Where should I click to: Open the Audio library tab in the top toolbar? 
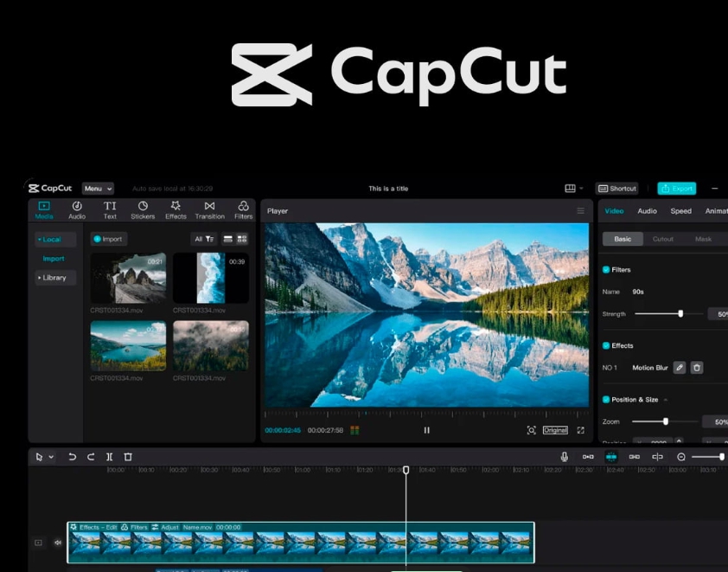click(77, 210)
